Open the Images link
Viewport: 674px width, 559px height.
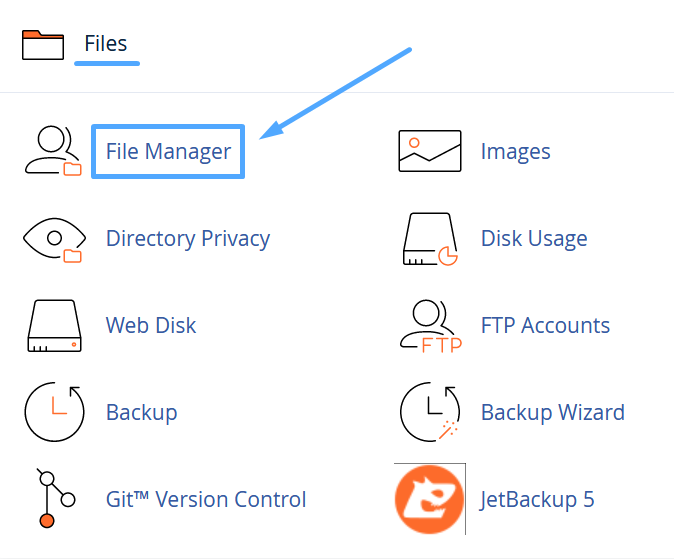(x=515, y=152)
